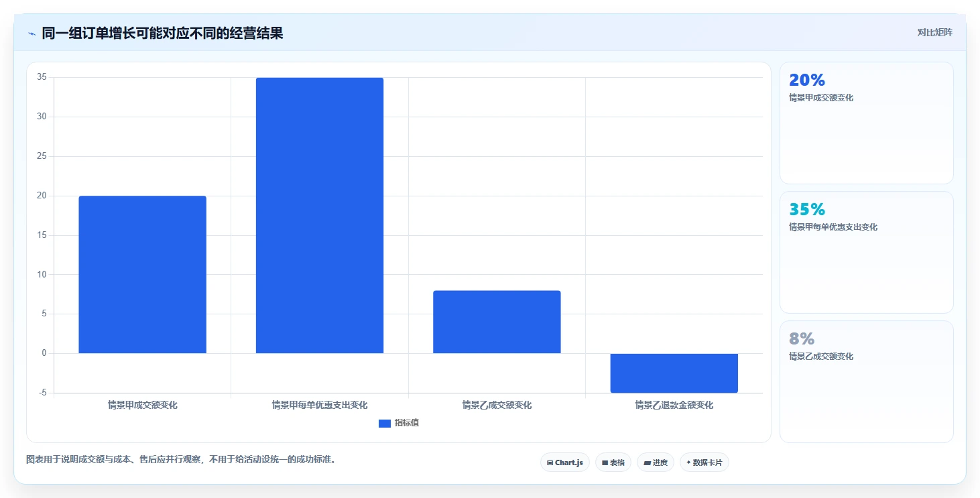The height and width of the screenshot is (498, 980).
Task: Click the x-axis label 情景甲每单优惠支出变化
Action: coord(320,405)
